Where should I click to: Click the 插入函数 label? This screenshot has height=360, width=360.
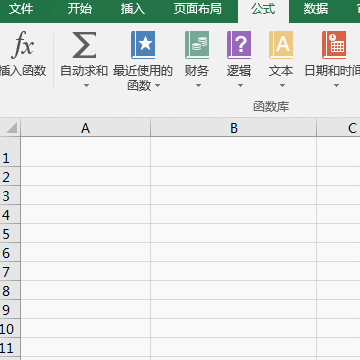click(x=23, y=71)
